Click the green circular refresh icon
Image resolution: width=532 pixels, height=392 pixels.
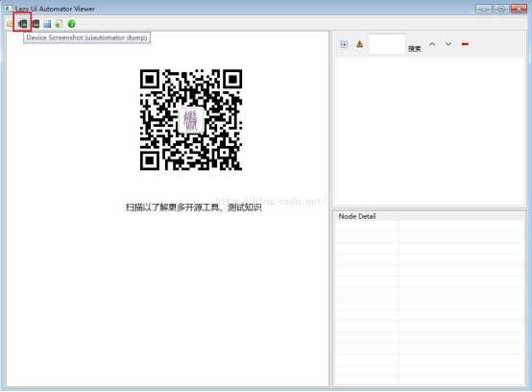click(72, 24)
